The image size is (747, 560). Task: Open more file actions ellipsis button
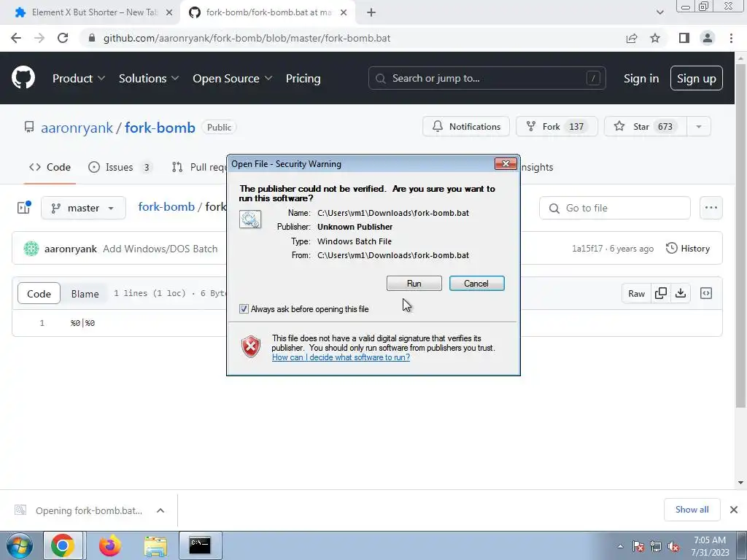tap(711, 208)
